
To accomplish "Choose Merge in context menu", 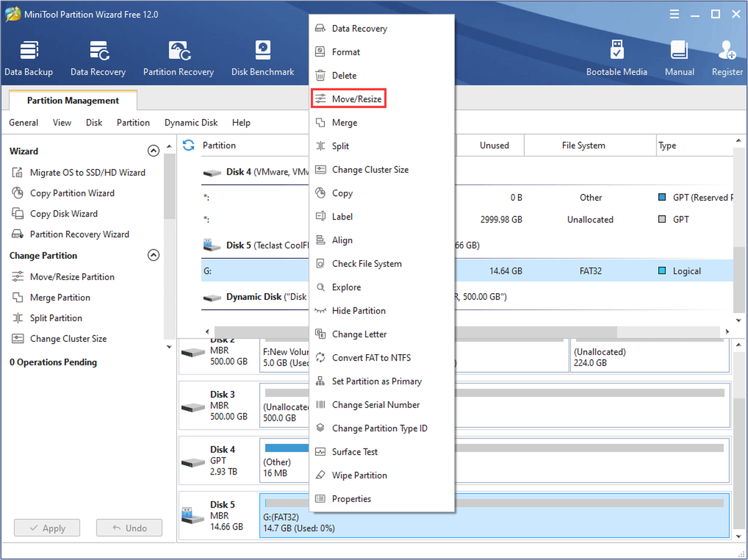I will [382, 123].
